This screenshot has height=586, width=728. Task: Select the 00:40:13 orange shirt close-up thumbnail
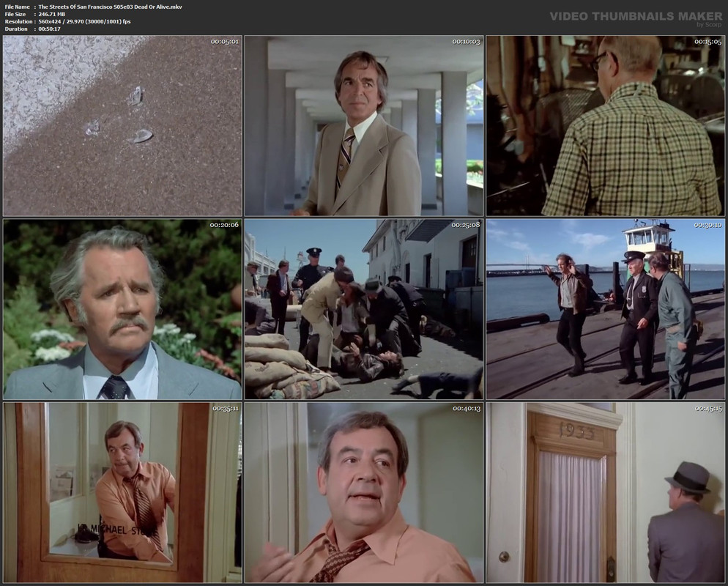pos(364,493)
